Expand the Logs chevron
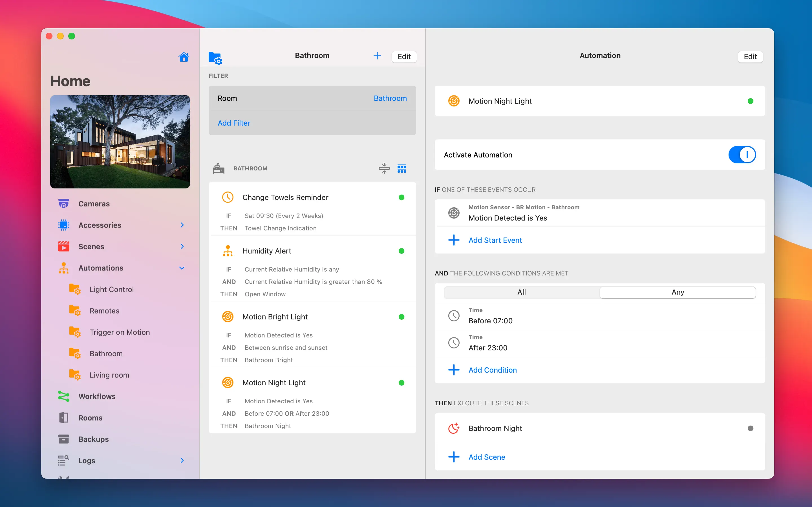The width and height of the screenshot is (812, 507). 182,461
